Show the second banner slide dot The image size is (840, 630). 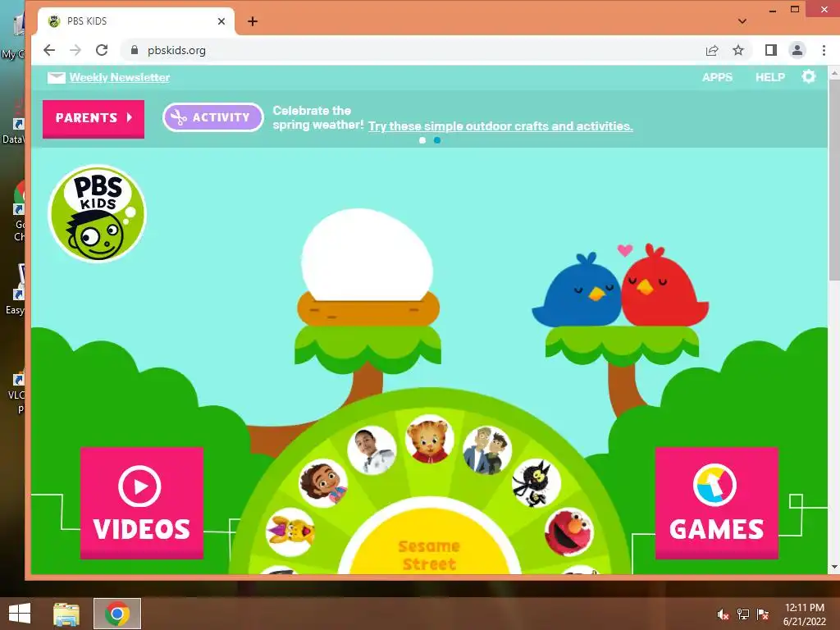[437, 140]
